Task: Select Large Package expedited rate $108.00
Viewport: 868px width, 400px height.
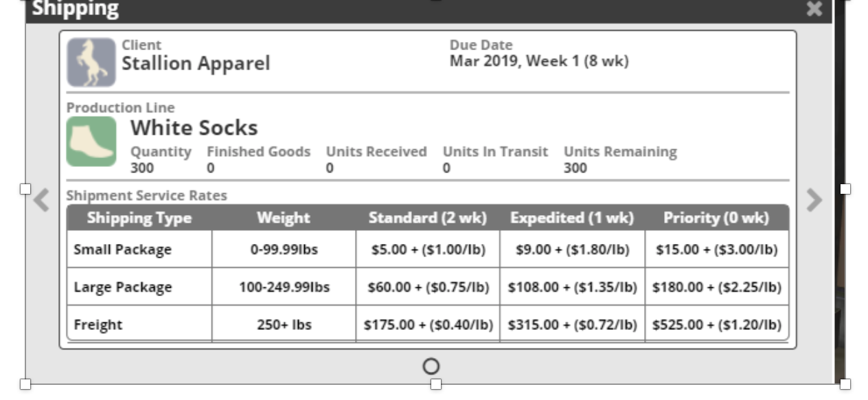Action: (x=572, y=287)
